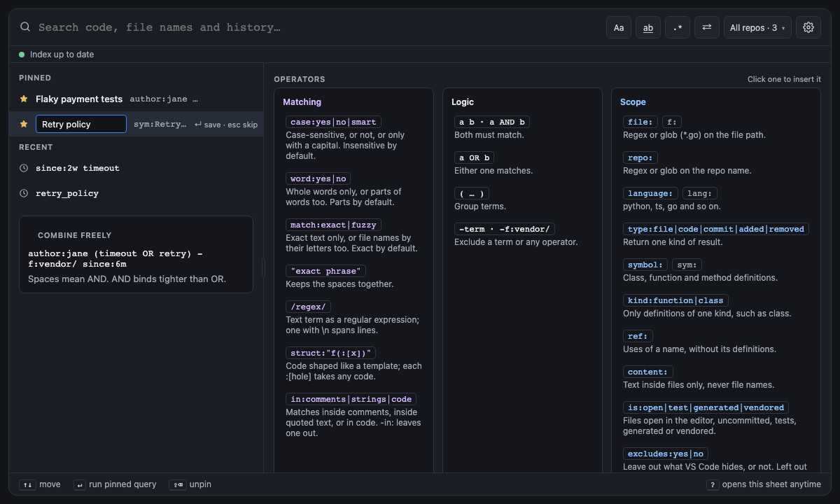Image resolution: width=840 pixels, height=504 pixels.
Task: Insert symbol: scope operator
Action: [x=645, y=265]
